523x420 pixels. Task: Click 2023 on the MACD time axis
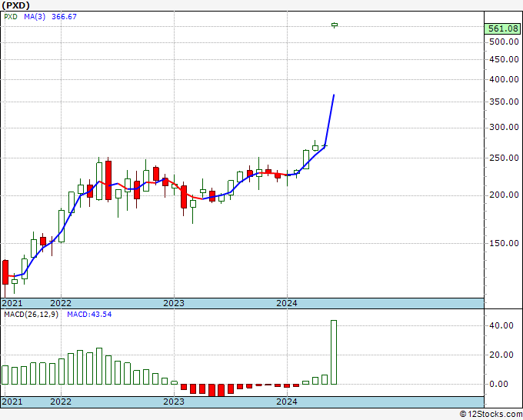click(174, 402)
